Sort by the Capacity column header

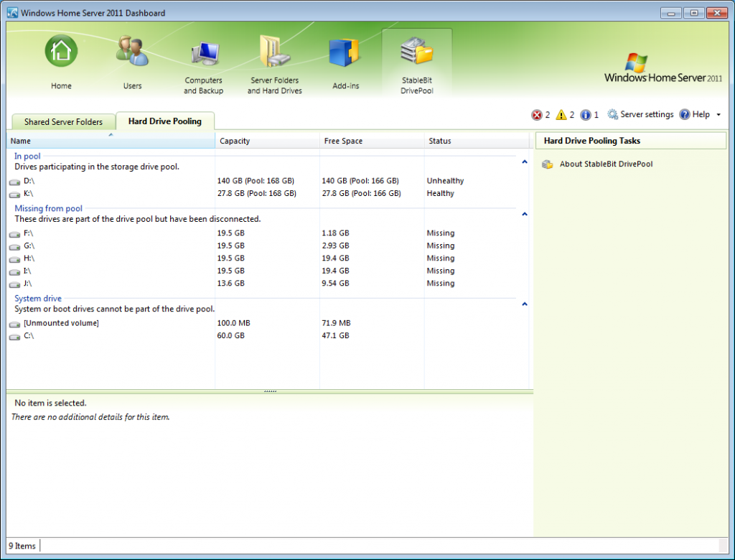[267, 141]
